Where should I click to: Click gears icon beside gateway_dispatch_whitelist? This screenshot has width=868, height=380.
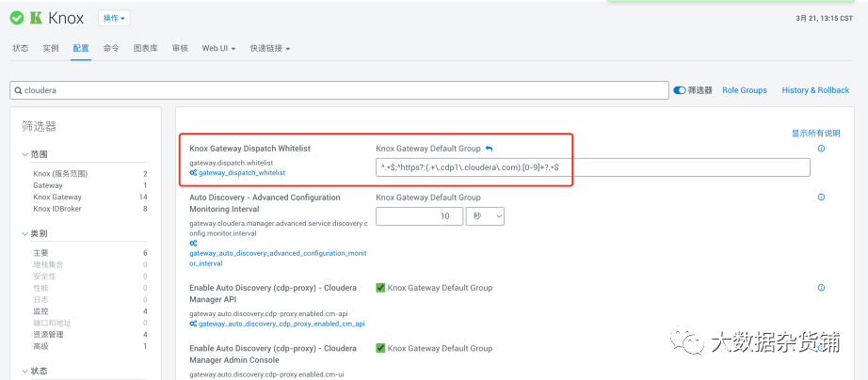point(193,172)
